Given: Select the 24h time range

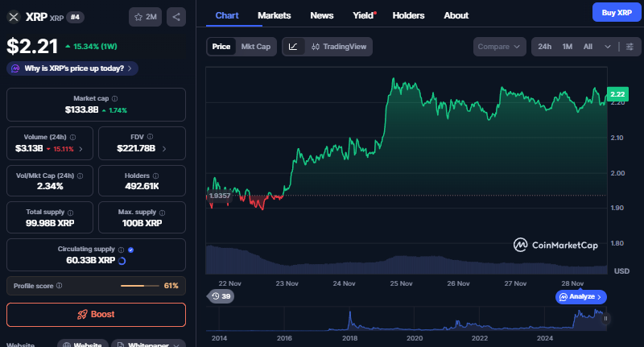Looking at the screenshot, I should point(545,47).
